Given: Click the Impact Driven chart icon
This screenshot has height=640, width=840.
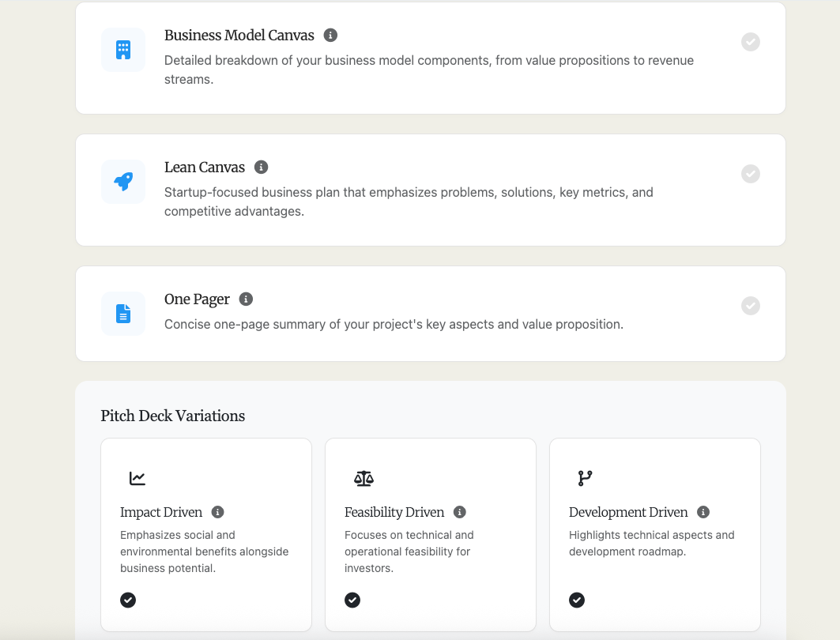Looking at the screenshot, I should coord(137,478).
